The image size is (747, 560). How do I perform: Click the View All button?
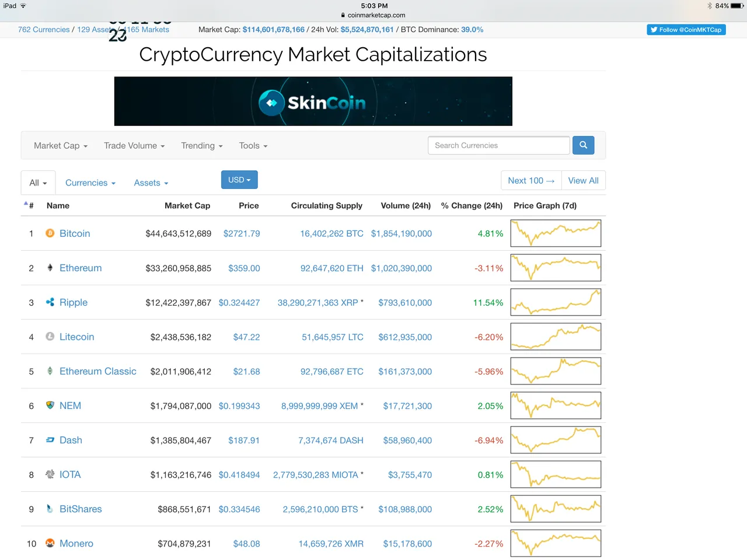point(584,180)
